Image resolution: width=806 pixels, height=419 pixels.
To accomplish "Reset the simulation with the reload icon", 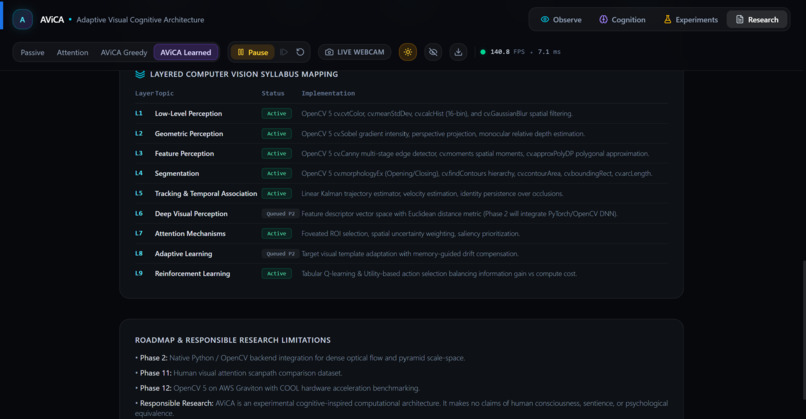I will (x=300, y=52).
